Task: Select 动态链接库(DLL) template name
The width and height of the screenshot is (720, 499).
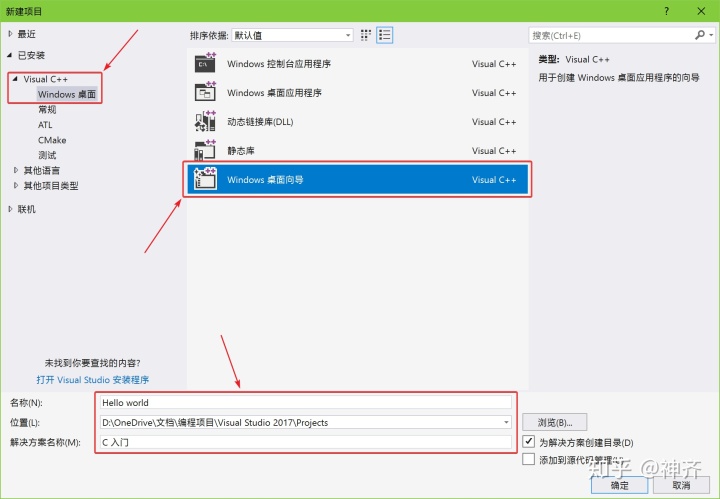Action: coord(260,122)
